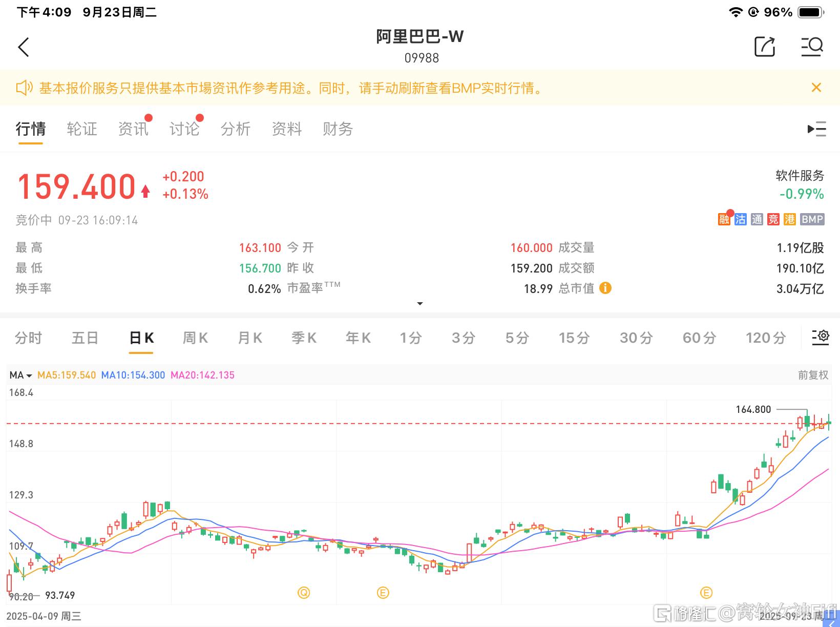Screen dimensions: 840x627
Task: Tap the 总市值 info icon
Action: [x=605, y=288]
